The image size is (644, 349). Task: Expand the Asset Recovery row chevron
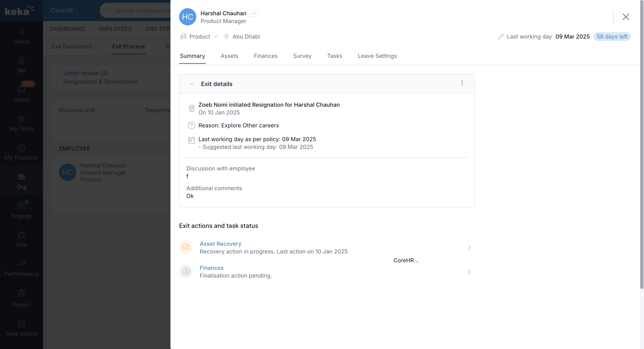(x=469, y=247)
